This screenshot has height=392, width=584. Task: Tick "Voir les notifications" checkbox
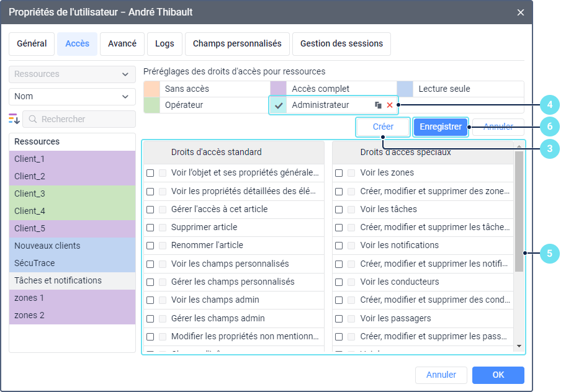pyautogui.click(x=339, y=246)
